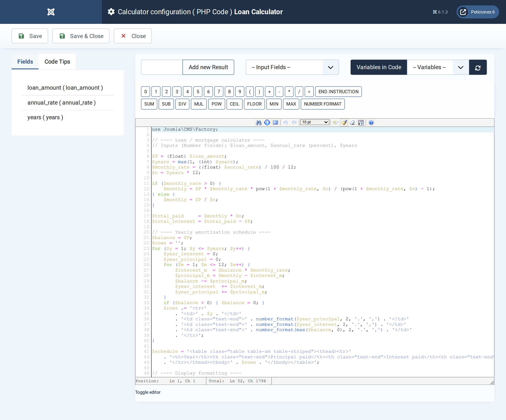
Task: Insert digit 1 from keypad
Action: 156,92
